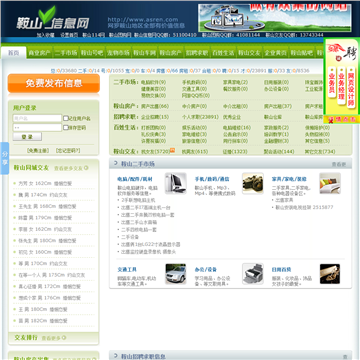The image size is (360, 360).
Task: Click the arrow icon beside 交友排行 查看更多
Action: pyautogui.click(x=64, y=338)
